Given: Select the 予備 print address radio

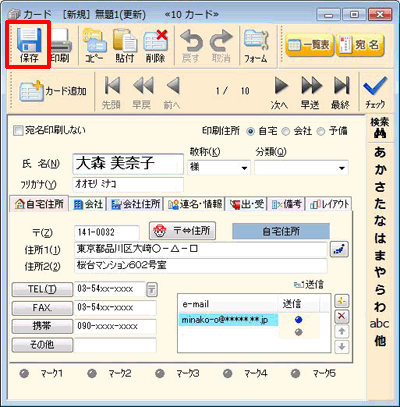Looking at the screenshot, I should coord(320,131).
